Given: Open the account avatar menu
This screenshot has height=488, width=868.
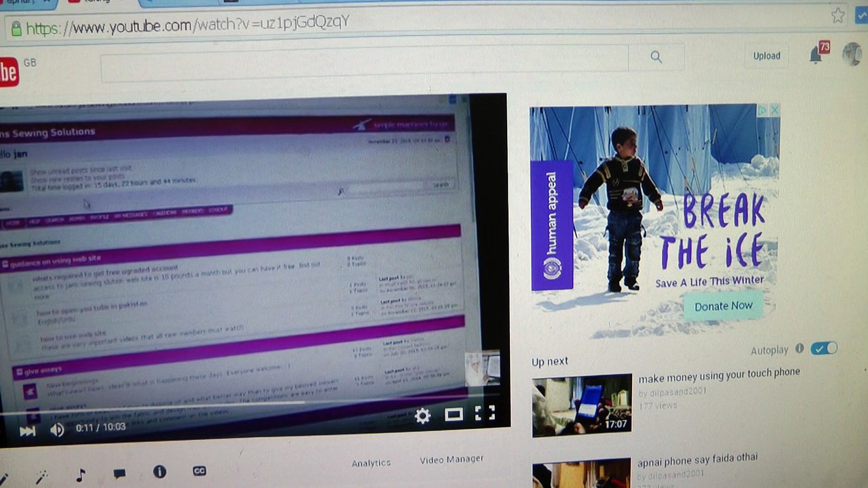Looking at the screenshot, I should point(852,54).
